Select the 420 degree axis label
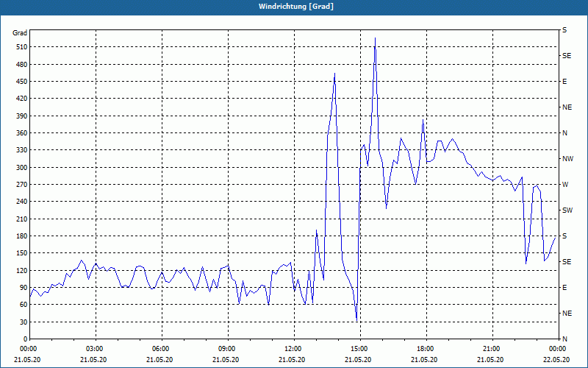This screenshot has width=588, height=368. click(x=23, y=99)
